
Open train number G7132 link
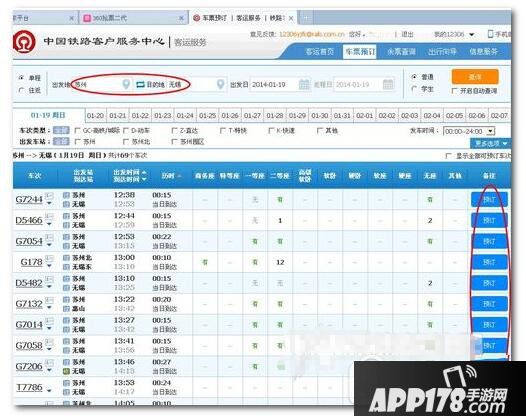click(29, 304)
